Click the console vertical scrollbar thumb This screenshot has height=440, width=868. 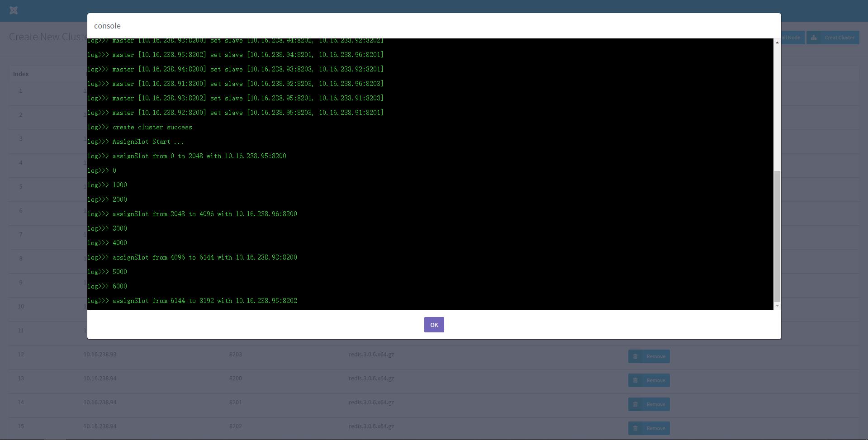tap(777, 236)
